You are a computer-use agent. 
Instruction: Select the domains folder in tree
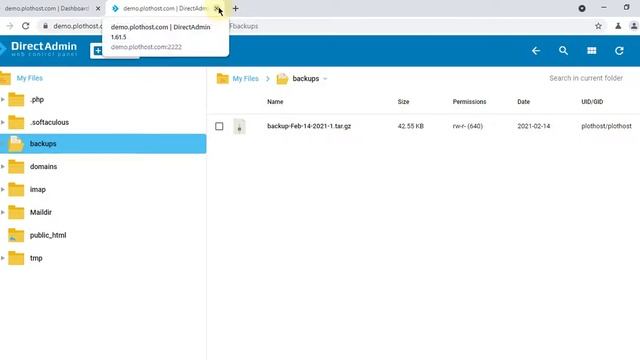[43, 167]
